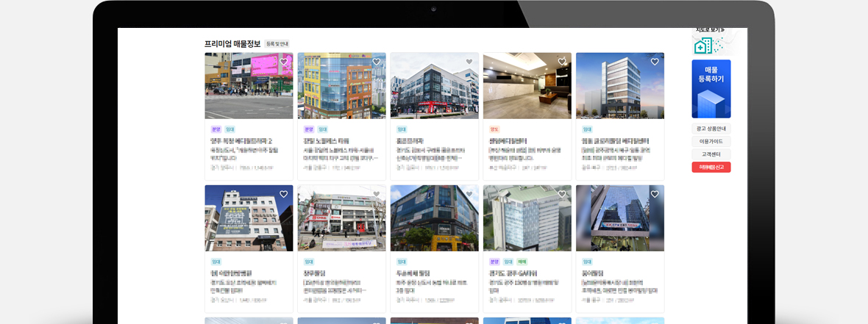Open 광고 상품안내
Screen dimensions: 868x324
711,129
